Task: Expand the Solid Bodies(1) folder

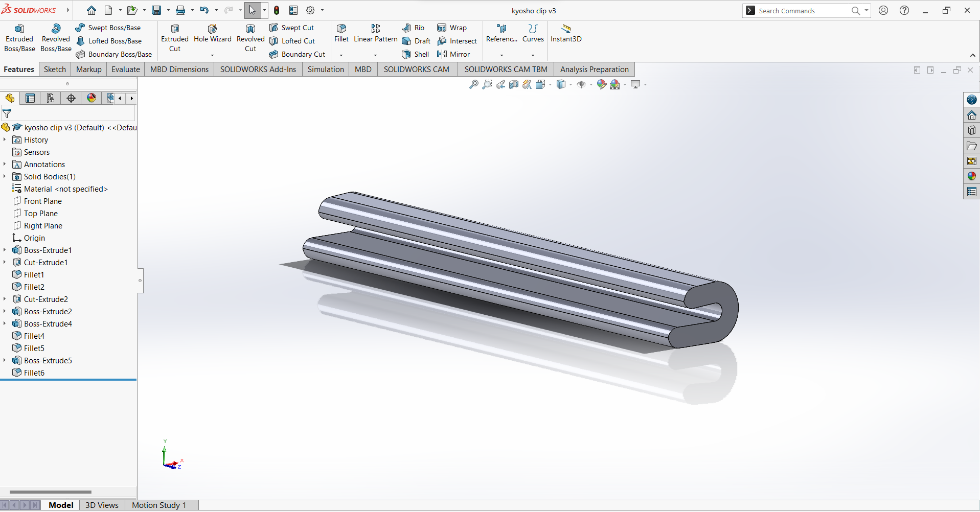Action: [5, 176]
